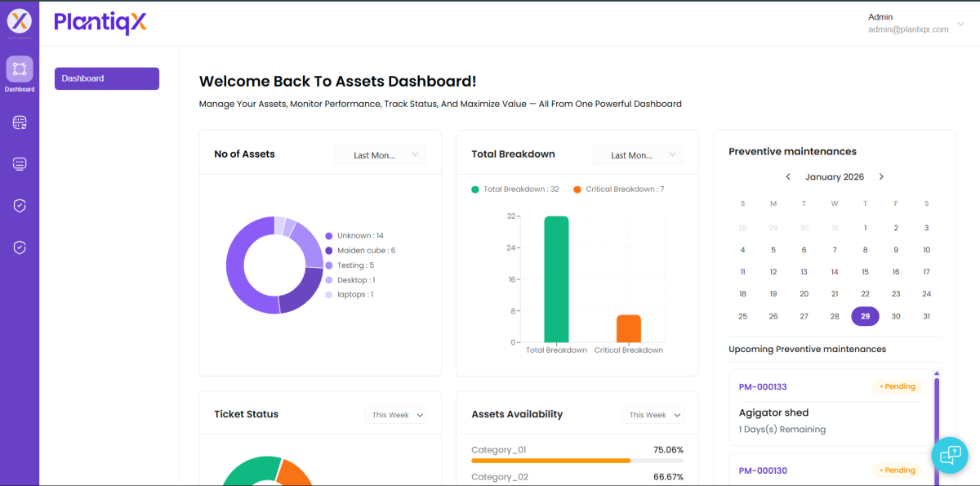Click the Dashboard icon in the sidebar

[x=20, y=69]
